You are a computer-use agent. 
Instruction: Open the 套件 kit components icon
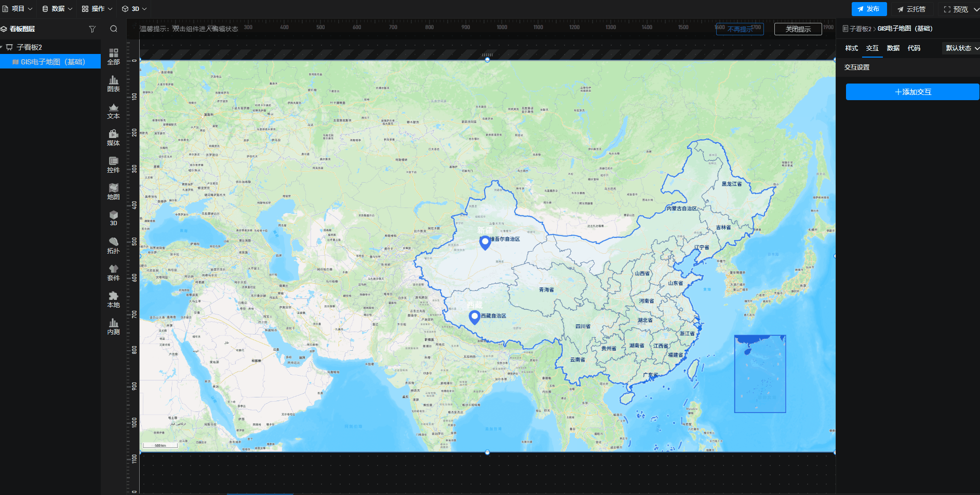click(113, 273)
